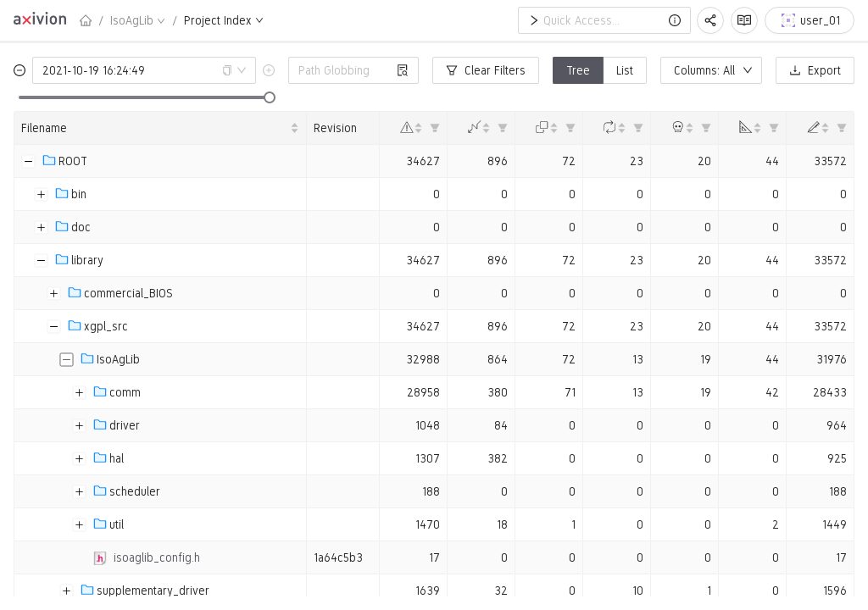Click the 28958 value in comm row
868x610 pixels.
(x=423, y=392)
